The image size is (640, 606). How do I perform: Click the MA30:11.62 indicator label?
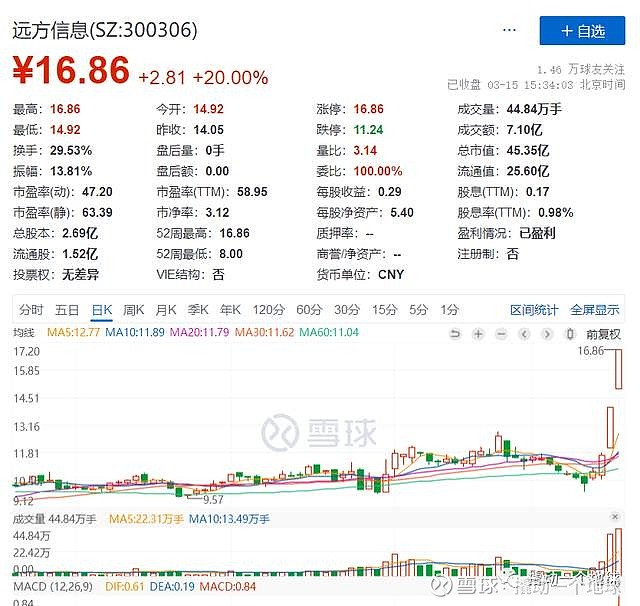(264, 332)
